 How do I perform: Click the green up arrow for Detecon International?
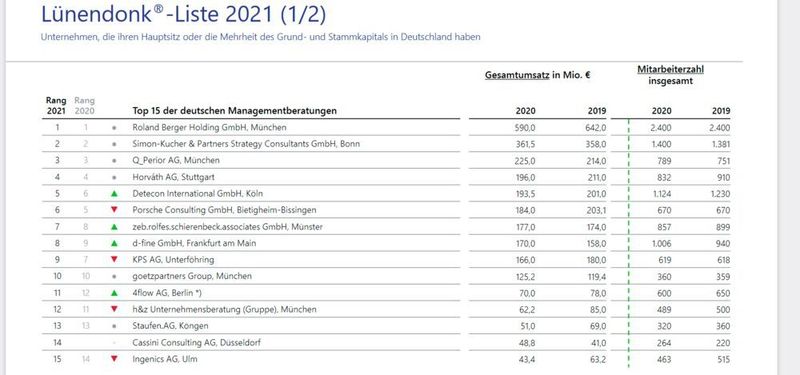point(114,193)
